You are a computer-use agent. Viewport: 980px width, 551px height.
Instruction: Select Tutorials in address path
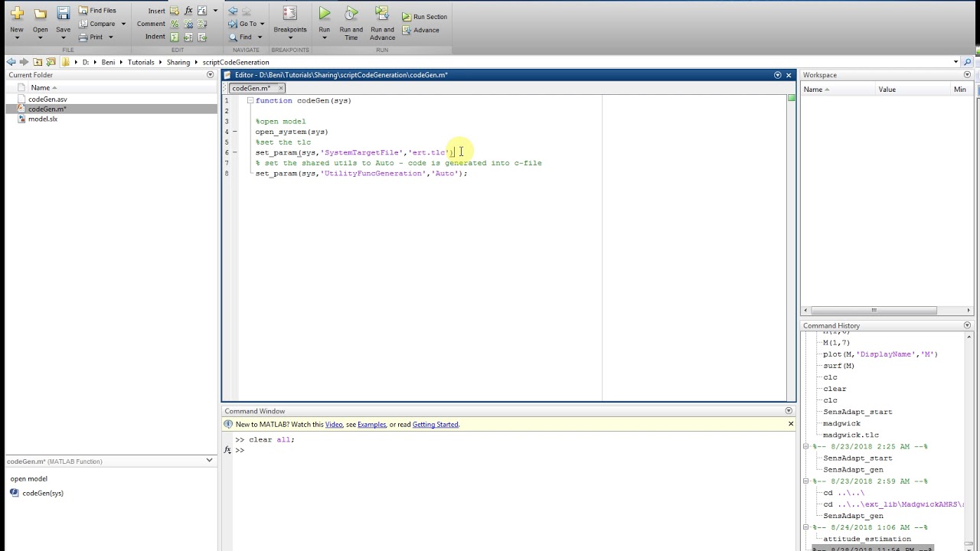(x=141, y=62)
